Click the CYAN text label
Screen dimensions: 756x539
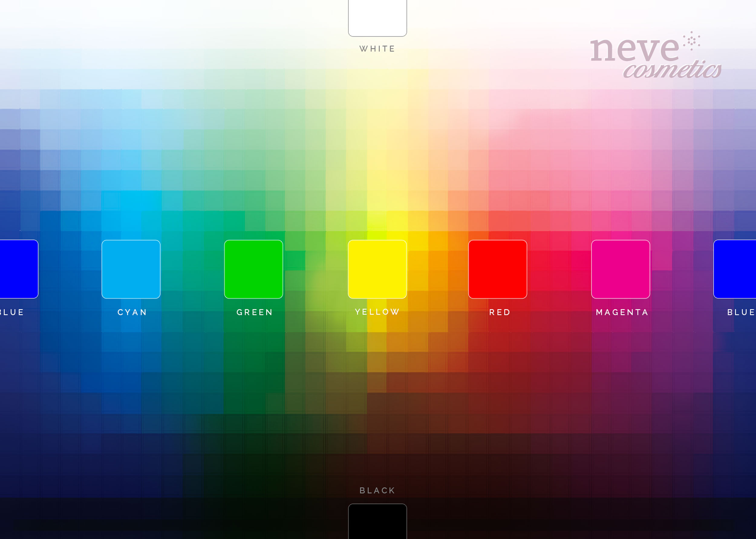(x=132, y=312)
